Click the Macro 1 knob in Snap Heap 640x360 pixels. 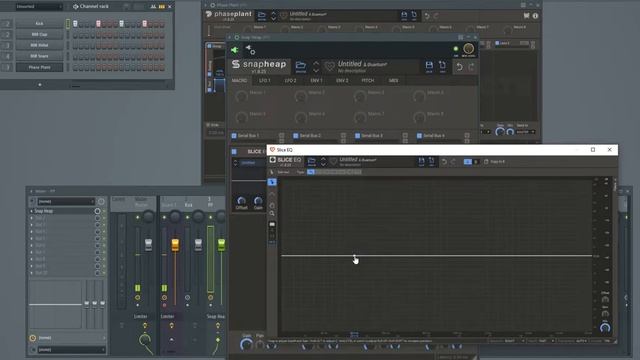(x=242, y=96)
